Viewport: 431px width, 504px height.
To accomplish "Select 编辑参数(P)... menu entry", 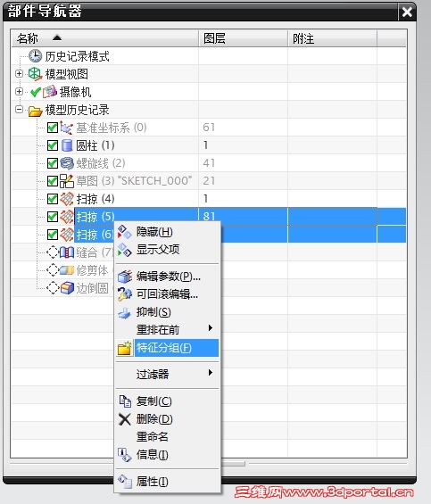I will (167, 277).
